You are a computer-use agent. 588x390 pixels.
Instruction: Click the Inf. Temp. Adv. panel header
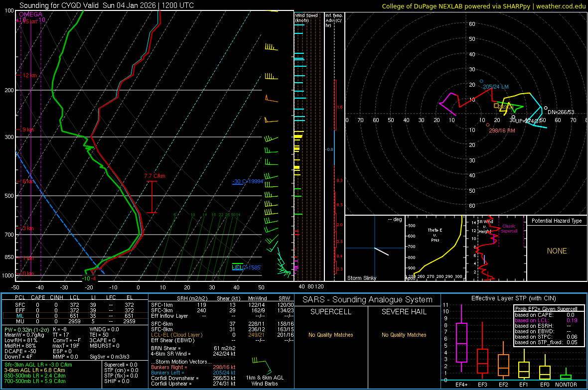[334, 20]
